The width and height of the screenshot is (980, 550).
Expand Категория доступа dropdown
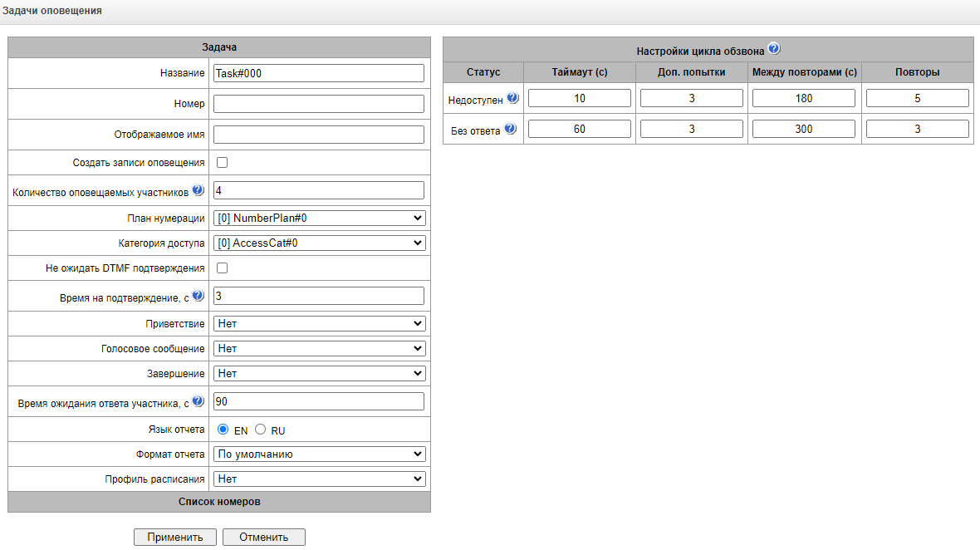point(320,243)
